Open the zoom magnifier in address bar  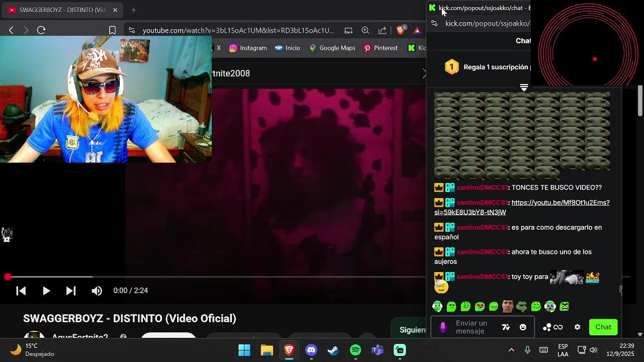[365, 30]
